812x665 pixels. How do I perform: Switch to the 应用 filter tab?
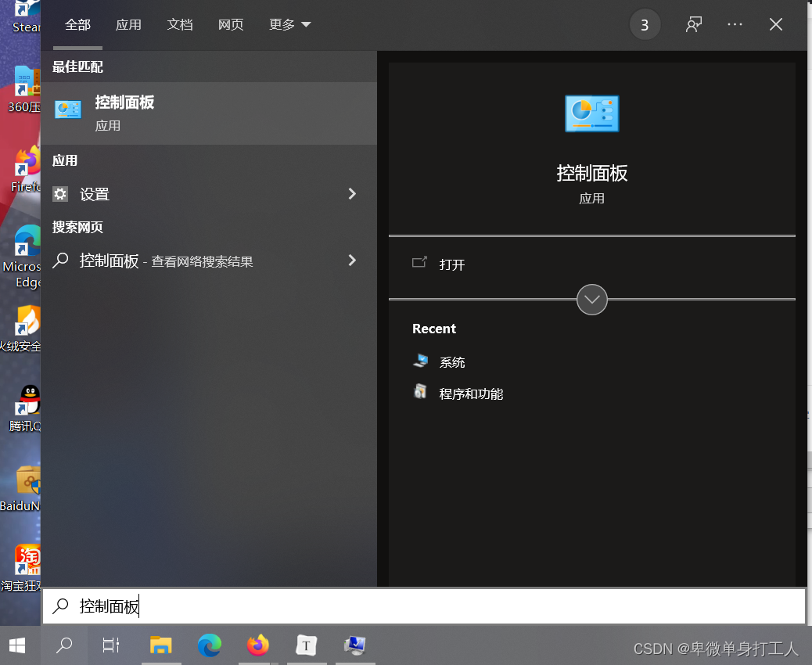tap(128, 24)
